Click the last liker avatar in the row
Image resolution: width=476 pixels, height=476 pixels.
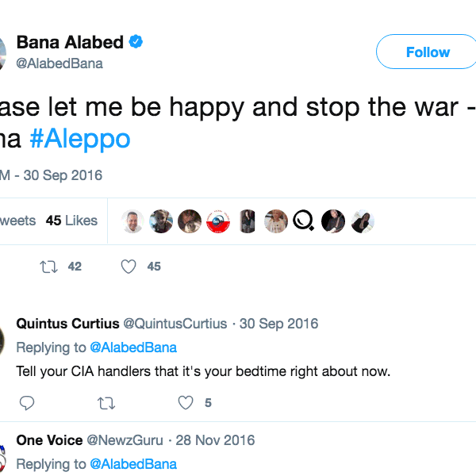(362, 221)
